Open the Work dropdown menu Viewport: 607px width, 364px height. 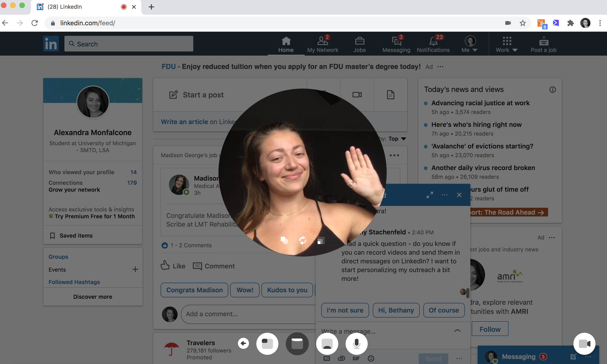pyautogui.click(x=506, y=44)
